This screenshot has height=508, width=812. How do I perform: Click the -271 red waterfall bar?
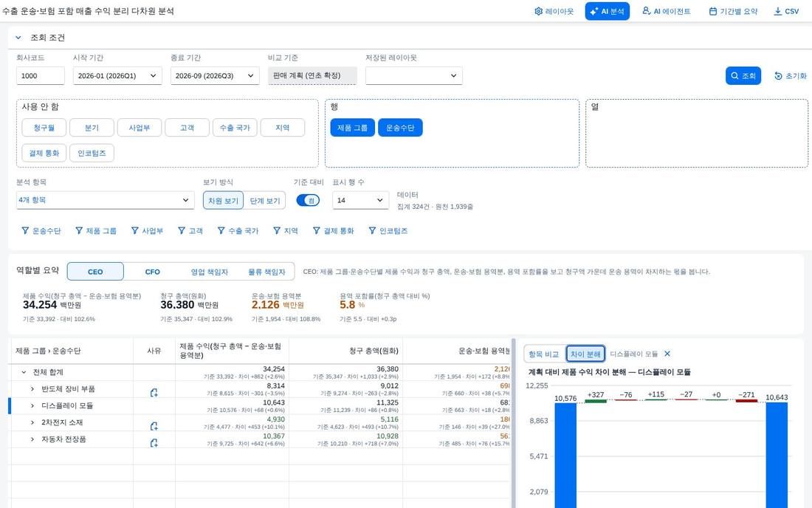[x=746, y=401]
